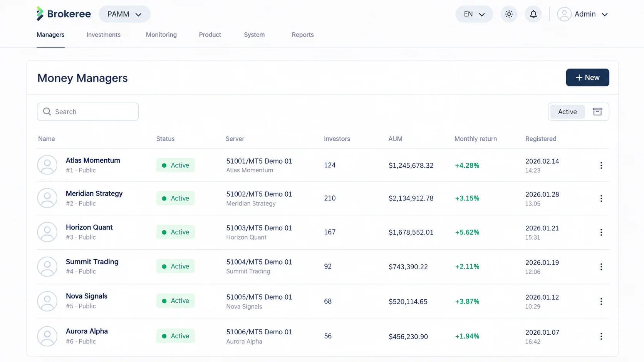The image size is (644, 362).
Task: Sort by the Monthly return column header
Action: point(475,139)
